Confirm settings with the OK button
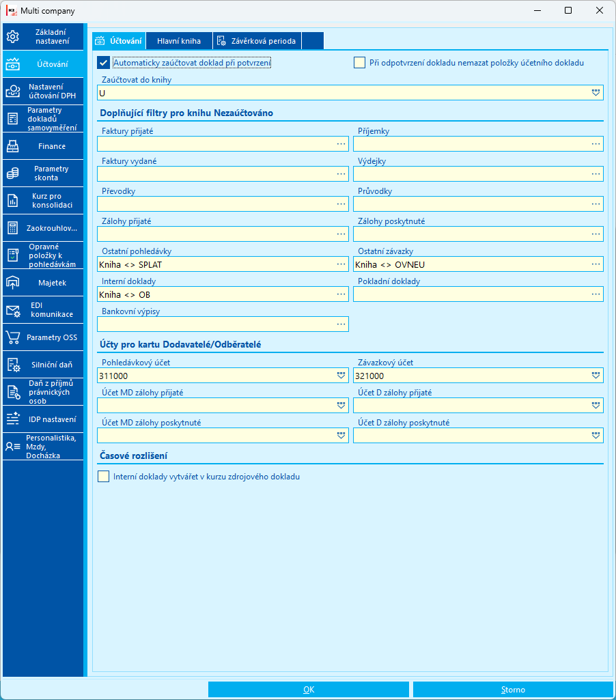 click(309, 690)
